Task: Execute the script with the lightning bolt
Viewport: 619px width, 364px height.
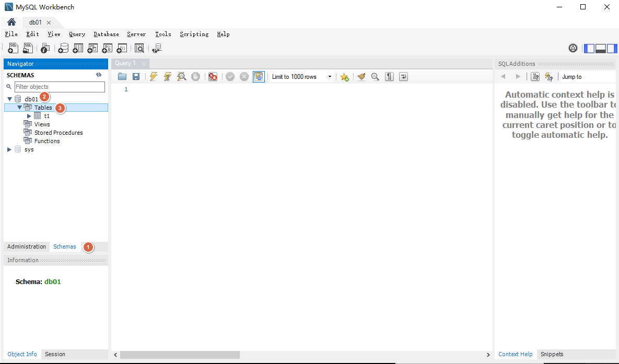Action: pyautogui.click(x=153, y=77)
